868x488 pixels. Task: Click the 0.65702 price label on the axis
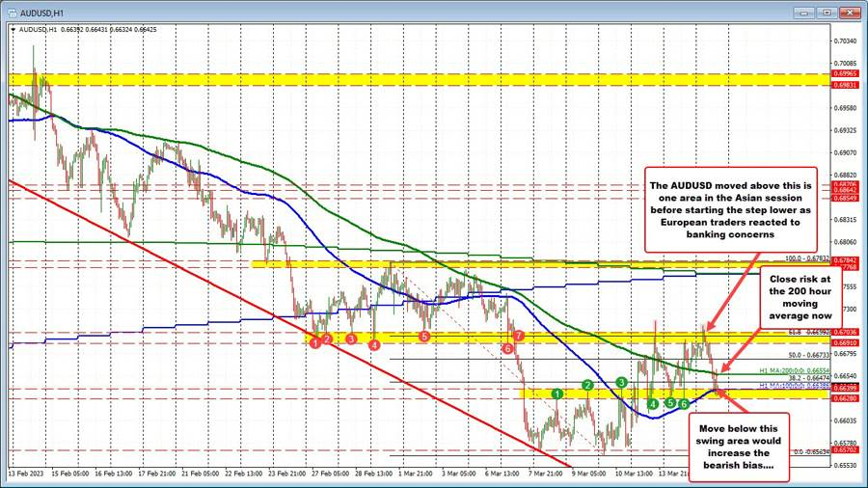tap(847, 449)
